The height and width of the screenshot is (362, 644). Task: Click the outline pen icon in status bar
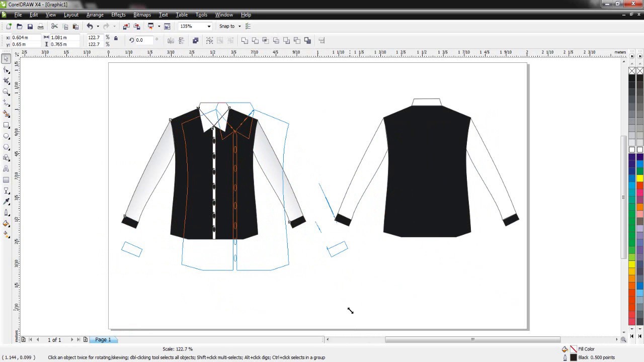pyautogui.click(x=565, y=357)
